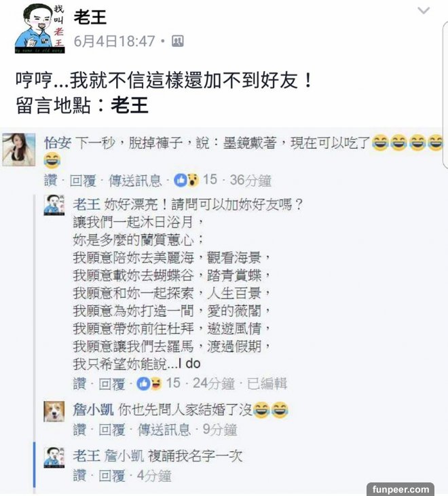Click the blue like icon on 老王's reply
448x496 pixels.
(143, 383)
